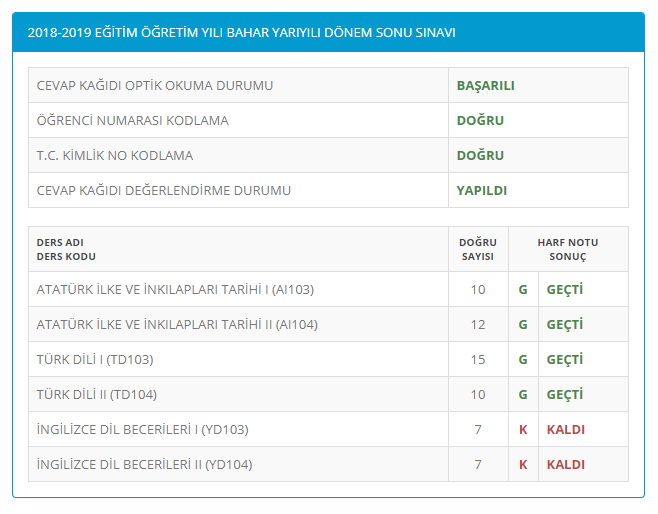Select ATATÜRK İLKE VE İNKILAPLARI TARİHİ I (AI103)
The height and width of the screenshot is (514, 658).
(175, 290)
